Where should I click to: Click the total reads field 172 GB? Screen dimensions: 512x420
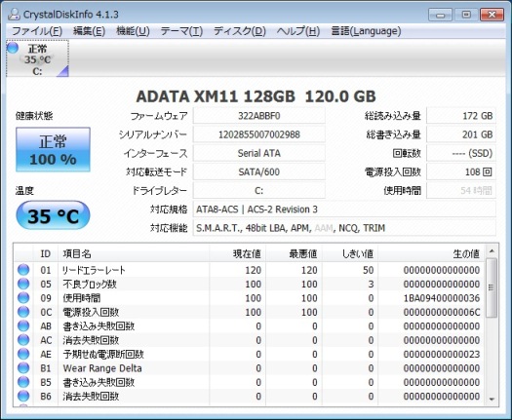point(461,116)
